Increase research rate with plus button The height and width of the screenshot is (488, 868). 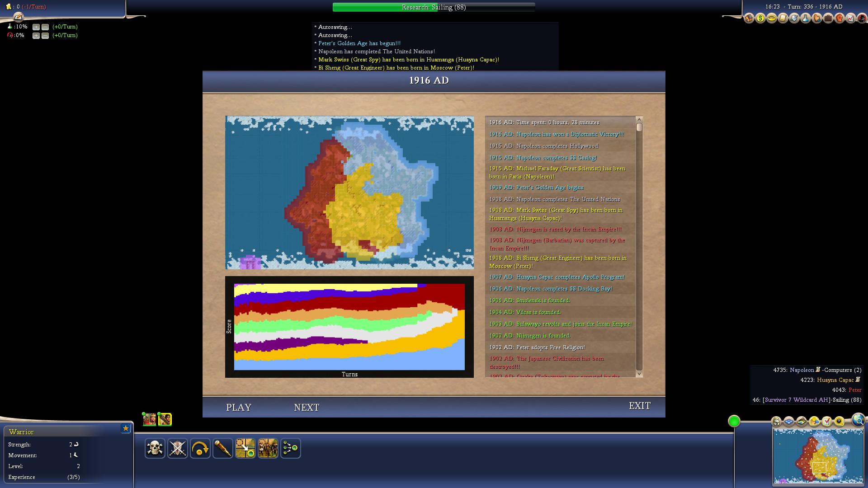click(x=36, y=27)
